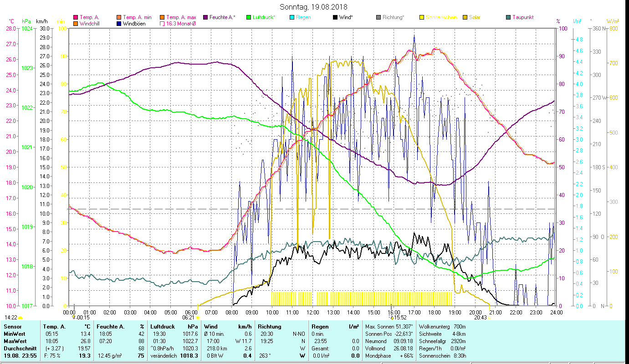
Task: Select the dark blue Windböen legend square
Action: pyautogui.click(x=119, y=24)
